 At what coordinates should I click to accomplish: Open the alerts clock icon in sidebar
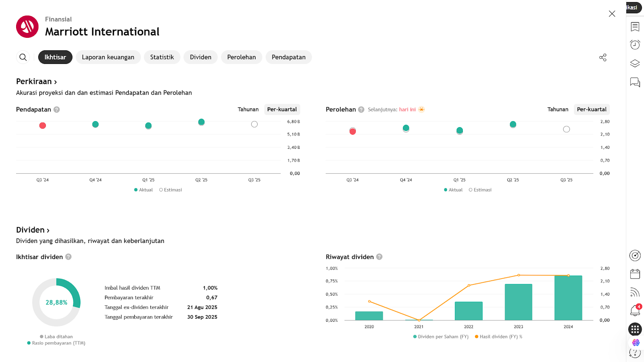coord(635,45)
